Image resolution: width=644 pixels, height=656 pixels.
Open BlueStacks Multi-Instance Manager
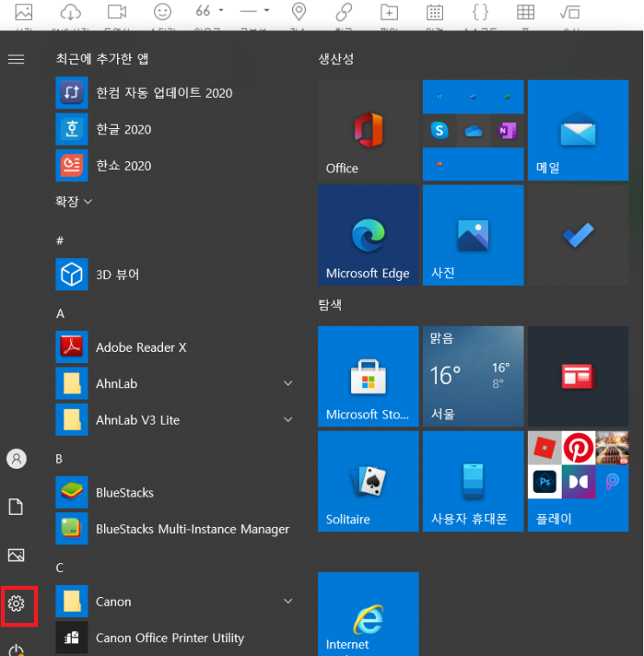point(172,529)
